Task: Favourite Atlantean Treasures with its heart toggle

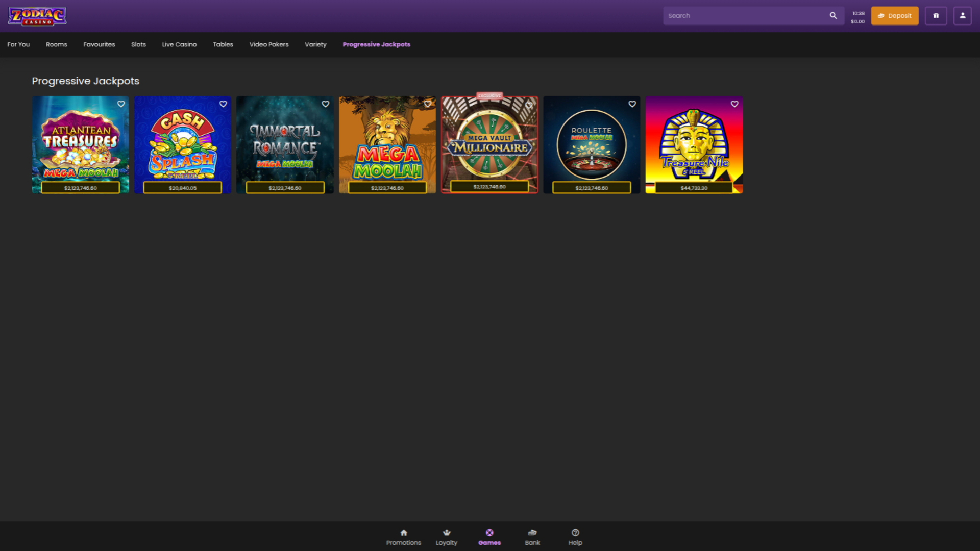Action: click(121, 104)
